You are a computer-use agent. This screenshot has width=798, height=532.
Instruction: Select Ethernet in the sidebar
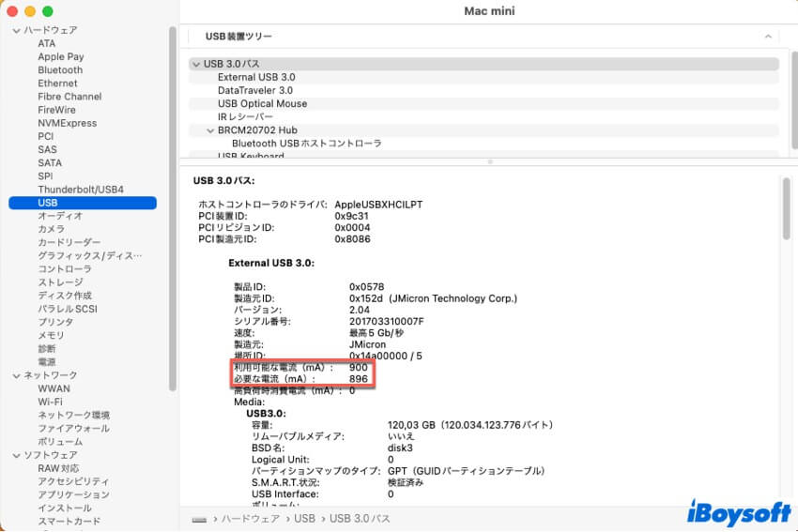[x=57, y=84]
